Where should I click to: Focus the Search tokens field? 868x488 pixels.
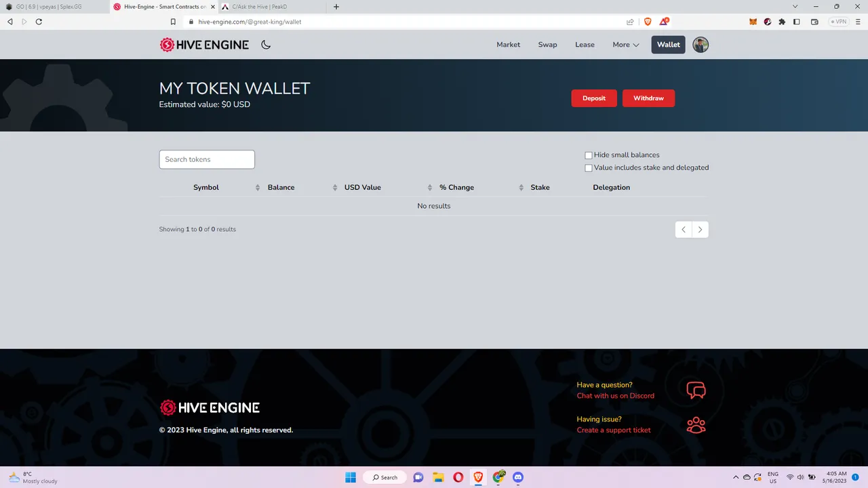(207, 159)
